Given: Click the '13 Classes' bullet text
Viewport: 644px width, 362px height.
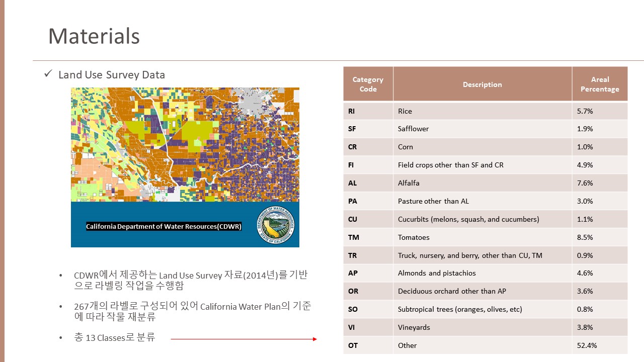Looking at the screenshot, I should pos(115,338).
